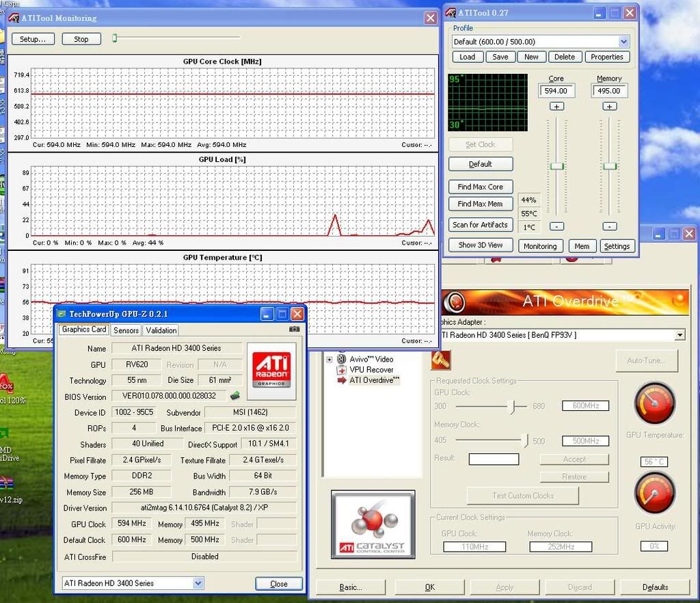Open profile Properties in ATITool
The image size is (700, 603).
point(607,57)
